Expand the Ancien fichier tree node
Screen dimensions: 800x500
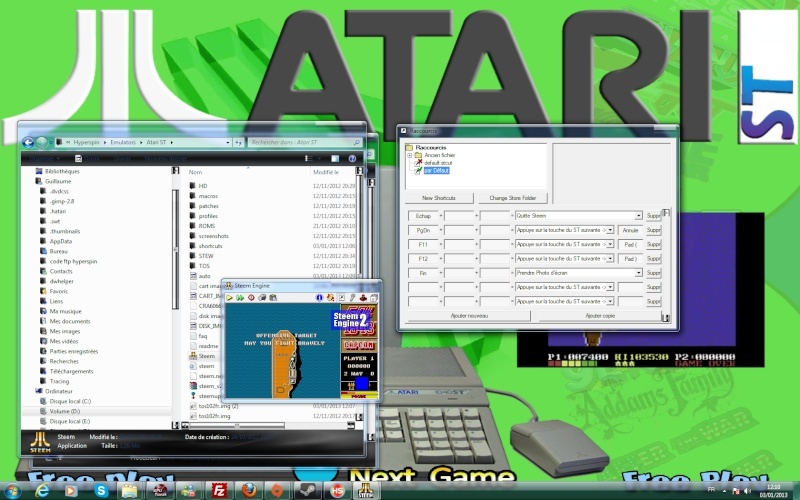409,155
